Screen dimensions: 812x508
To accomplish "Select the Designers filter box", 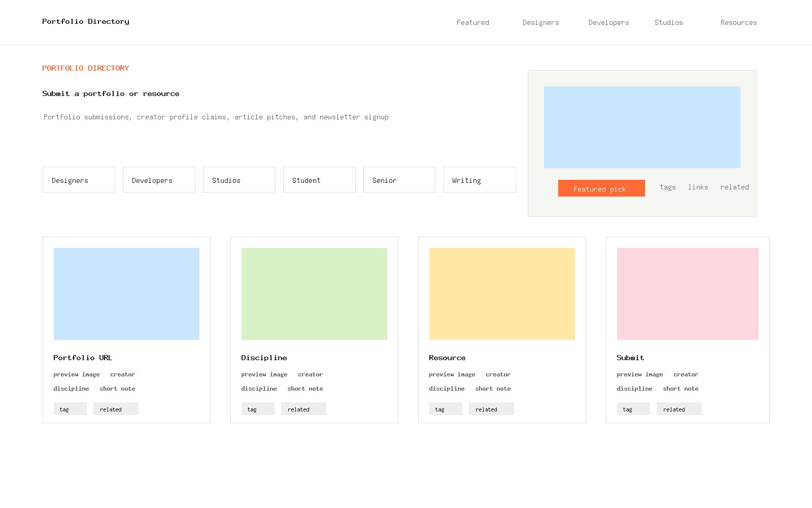I will (x=79, y=180).
